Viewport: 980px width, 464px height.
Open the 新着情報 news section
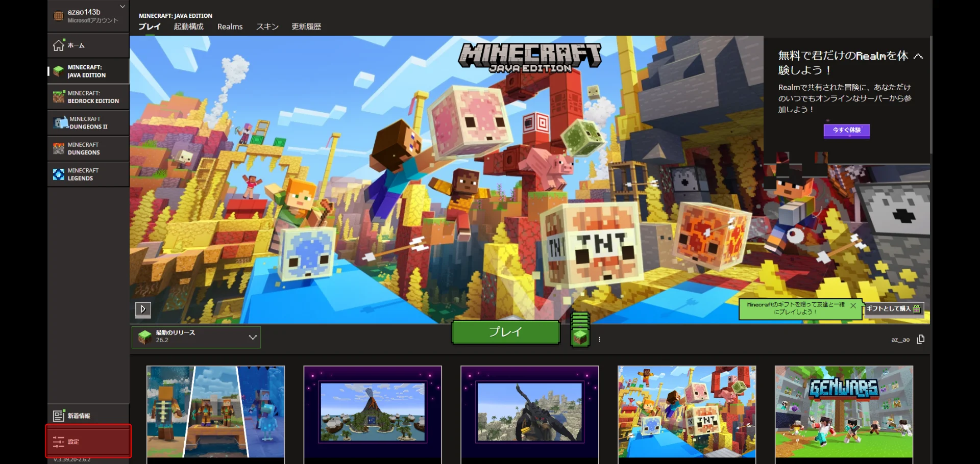(88, 416)
